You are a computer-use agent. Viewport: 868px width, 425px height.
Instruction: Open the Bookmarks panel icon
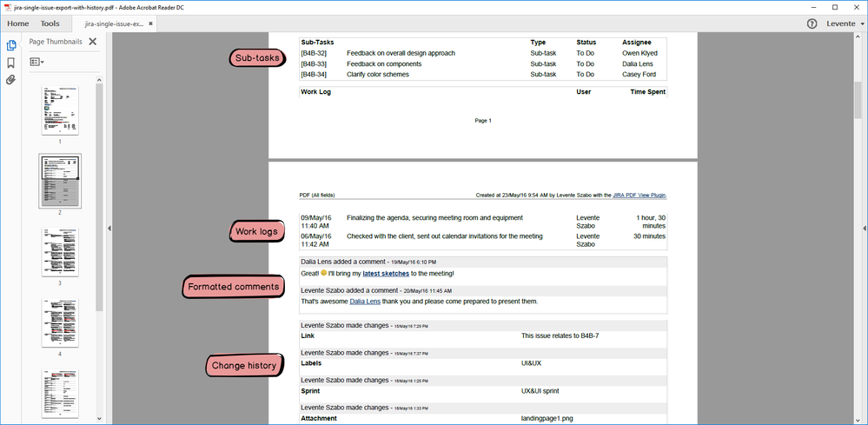pyautogui.click(x=10, y=63)
